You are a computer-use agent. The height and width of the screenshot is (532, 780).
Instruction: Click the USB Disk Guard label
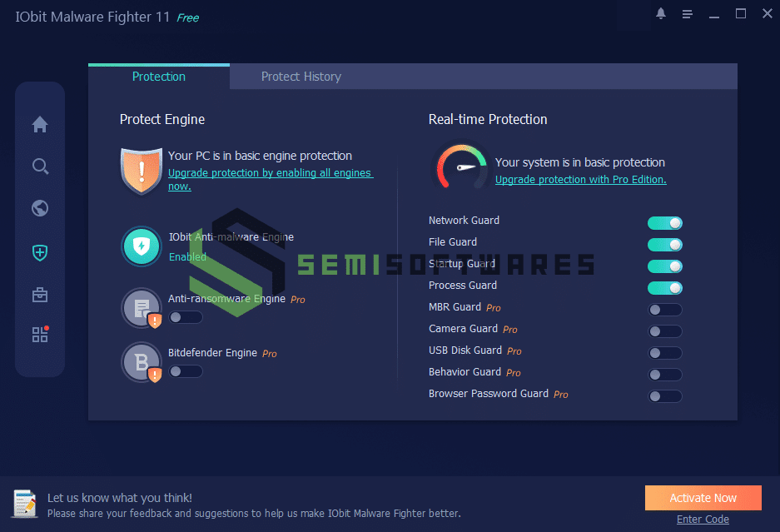pyautogui.click(x=465, y=351)
